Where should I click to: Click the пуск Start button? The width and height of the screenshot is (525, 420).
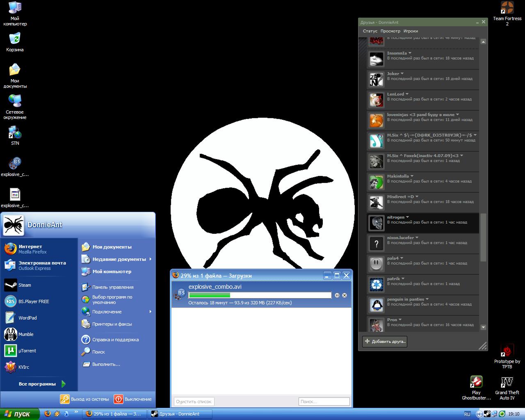click(x=20, y=414)
